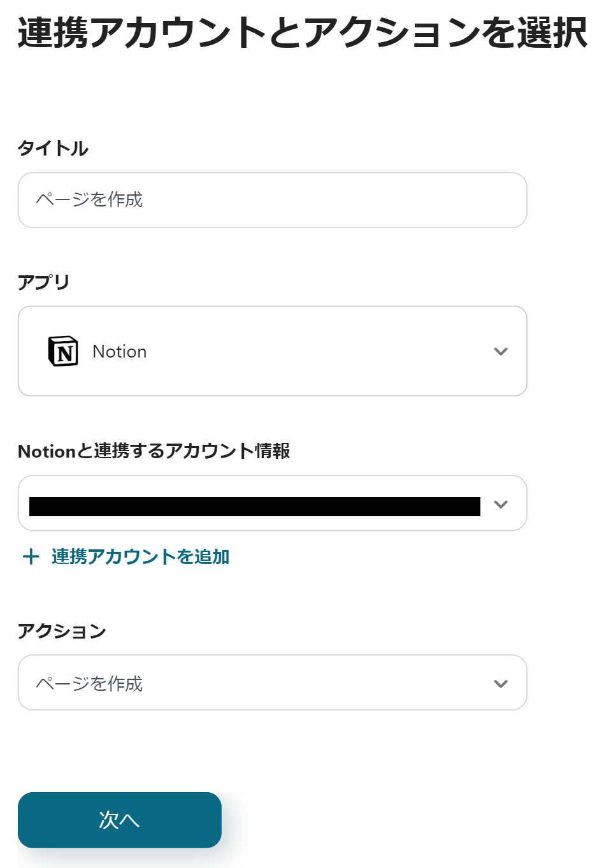Click the 連携アカウントとアクションを選択 heading
The height and width of the screenshot is (868, 604).
(x=302, y=33)
